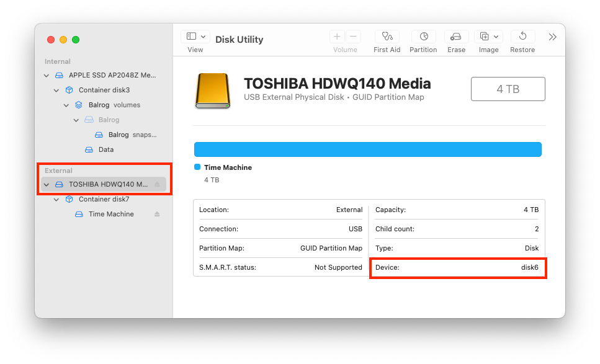The image size is (600, 364).
Task: Click the External section header
Action: 58,171
